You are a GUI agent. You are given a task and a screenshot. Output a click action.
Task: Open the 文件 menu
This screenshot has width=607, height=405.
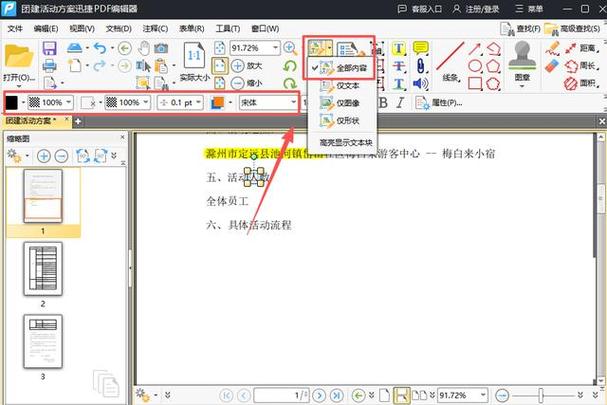tap(15, 28)
